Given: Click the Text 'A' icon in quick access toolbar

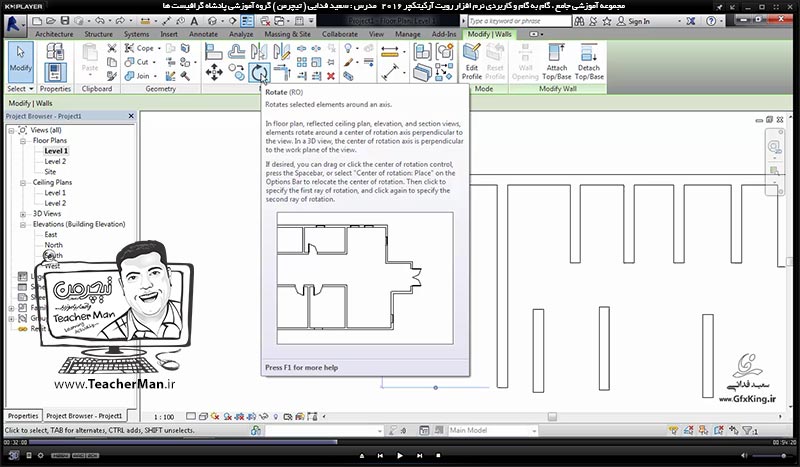Looking at the screenshot, I should coord(194,21).
